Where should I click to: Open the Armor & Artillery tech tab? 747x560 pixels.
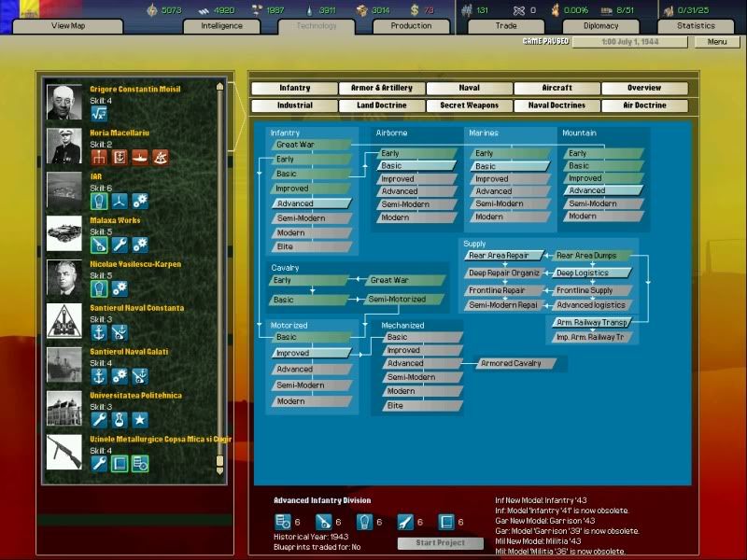point(381,88)
